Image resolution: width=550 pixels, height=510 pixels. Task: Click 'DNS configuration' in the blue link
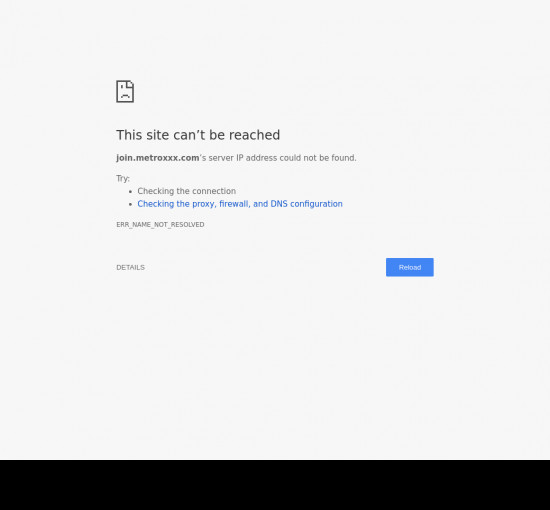(307, 204)
